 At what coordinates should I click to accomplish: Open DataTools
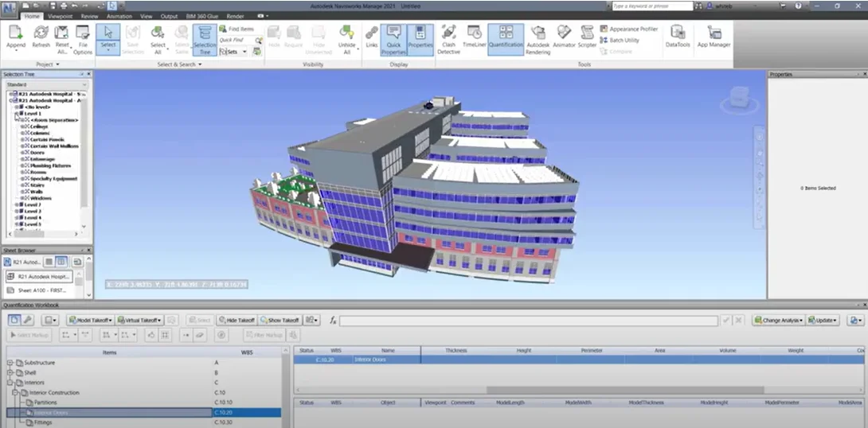pos(678,37)
